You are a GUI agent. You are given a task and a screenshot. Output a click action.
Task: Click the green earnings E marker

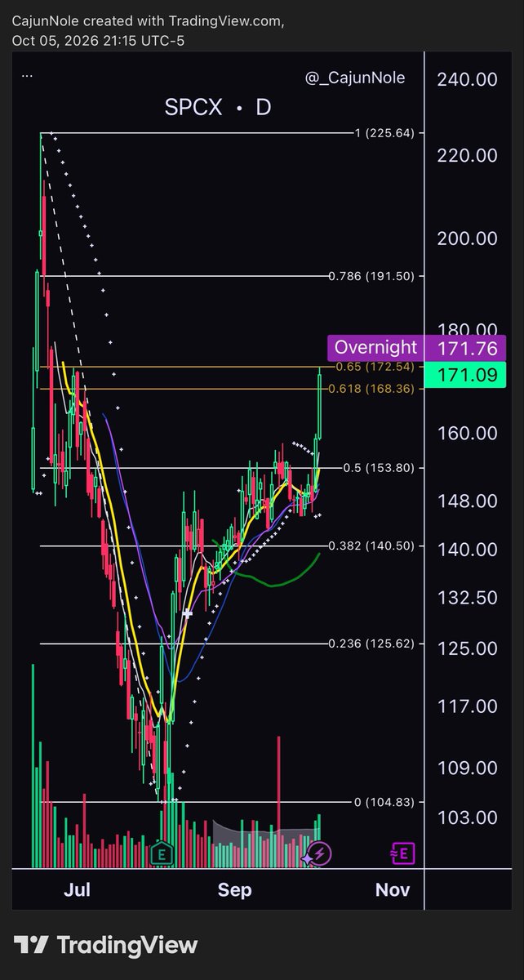pos(163,854)
